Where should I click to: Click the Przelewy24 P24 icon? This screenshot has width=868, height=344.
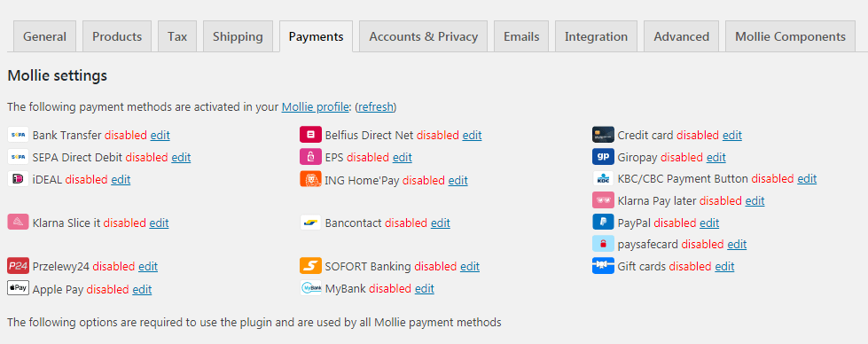18,266
